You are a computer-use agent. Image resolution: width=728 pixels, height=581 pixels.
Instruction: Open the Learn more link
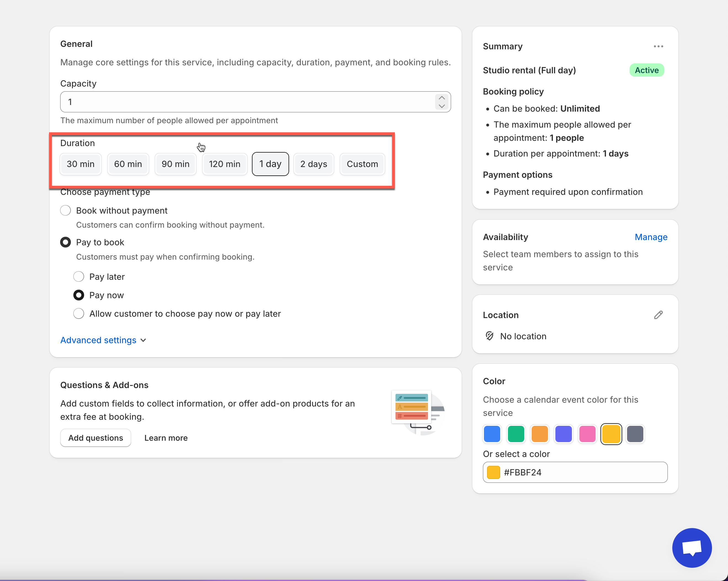[166, 438]
